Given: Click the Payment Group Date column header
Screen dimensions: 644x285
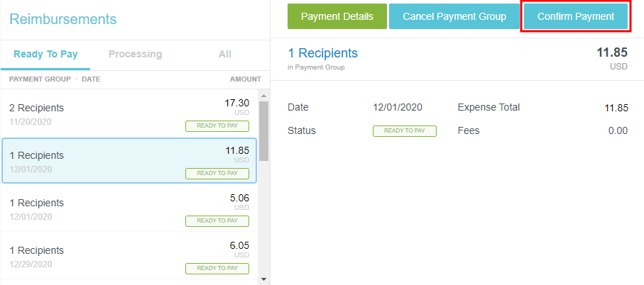Looking at the screenshot, I should [x=55, y=79].
